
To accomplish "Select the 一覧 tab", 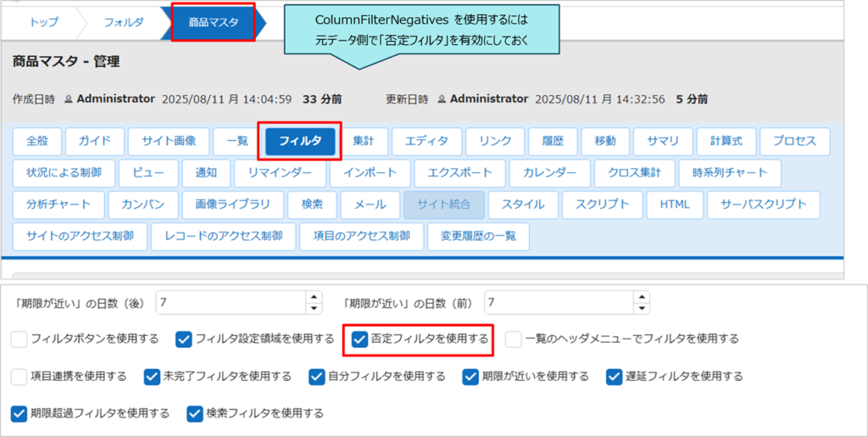I will click(237, 141).
